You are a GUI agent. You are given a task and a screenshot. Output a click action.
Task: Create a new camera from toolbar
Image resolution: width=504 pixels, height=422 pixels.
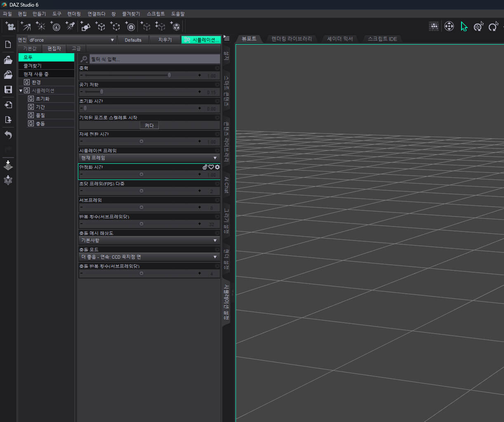(10, 26)
